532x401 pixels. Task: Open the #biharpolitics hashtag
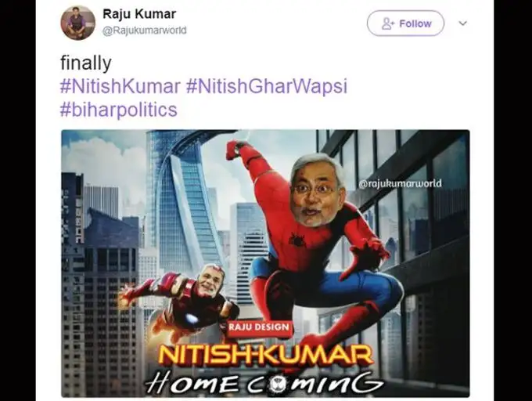point(119,110)
